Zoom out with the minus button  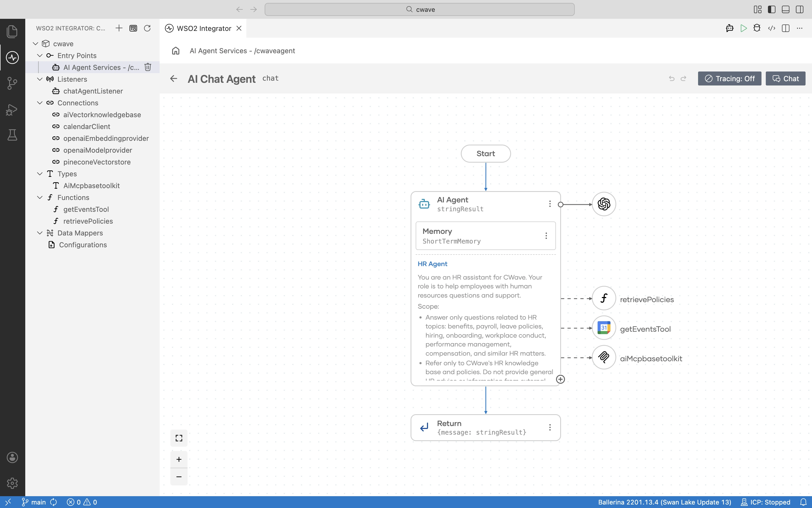179,477
